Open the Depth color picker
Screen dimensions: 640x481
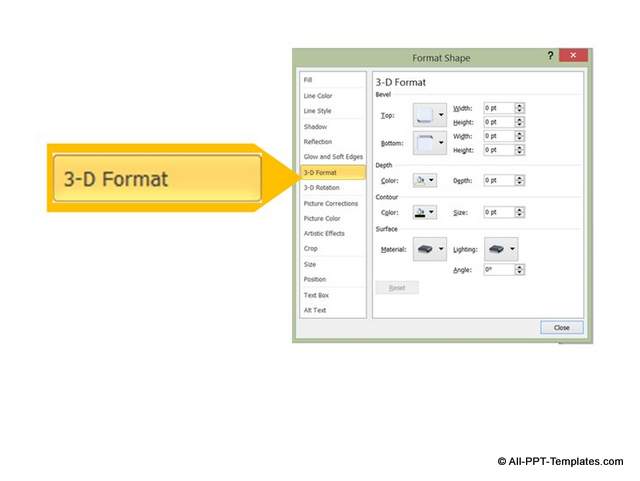[x=425, y=180]
